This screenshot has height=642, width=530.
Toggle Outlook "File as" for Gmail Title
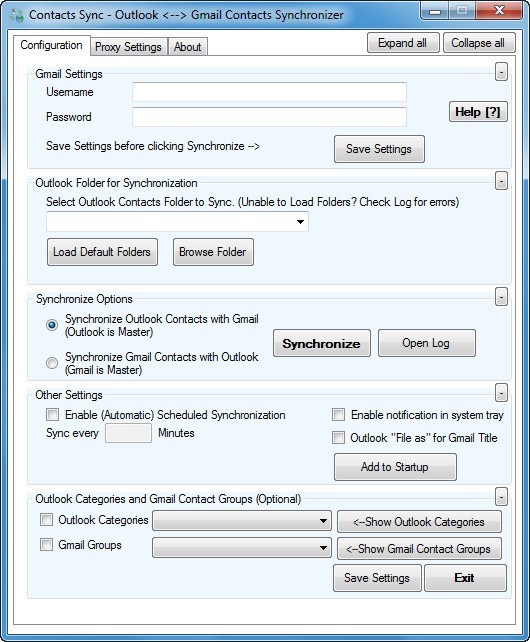338,438
